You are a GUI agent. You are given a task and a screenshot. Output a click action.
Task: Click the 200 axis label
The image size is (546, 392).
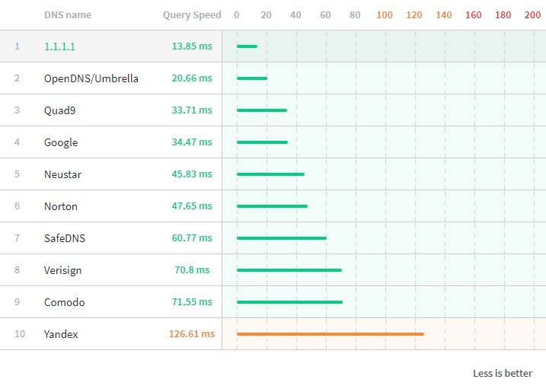pos(533,15)
